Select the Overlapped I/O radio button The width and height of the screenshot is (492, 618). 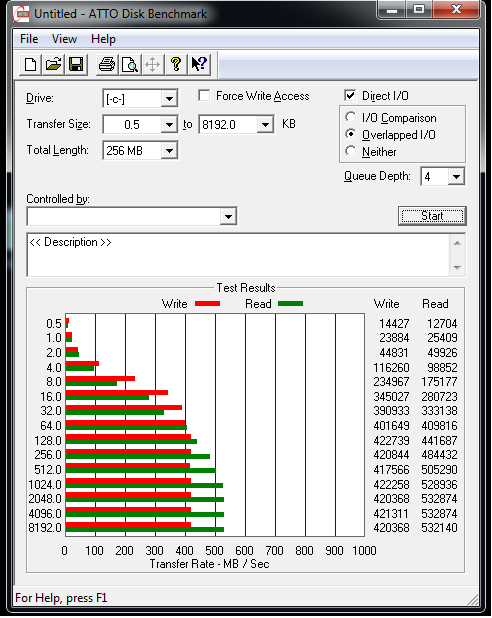350,134
